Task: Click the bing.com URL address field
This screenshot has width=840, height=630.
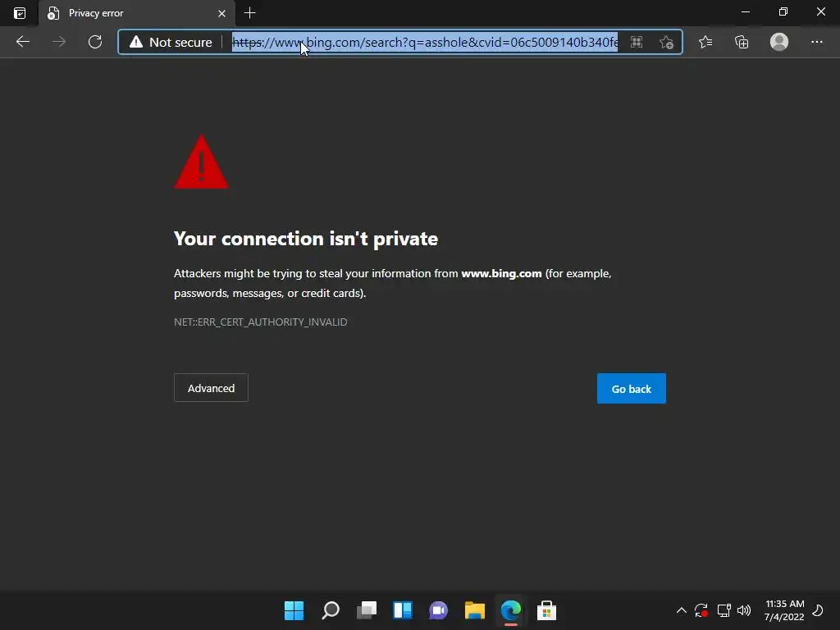Action: pos(425,43)
